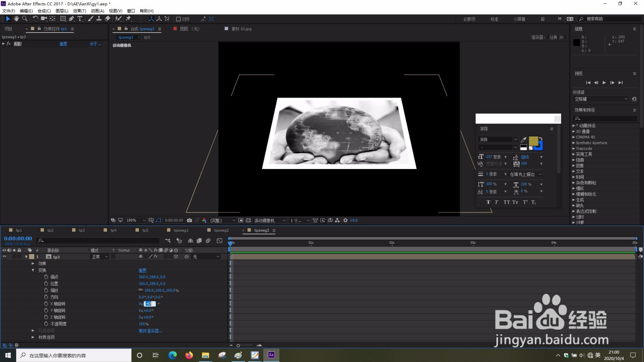The image size is (644, 362).
Task: Select the Clone Stamp tool
Action: click(99, 19)
